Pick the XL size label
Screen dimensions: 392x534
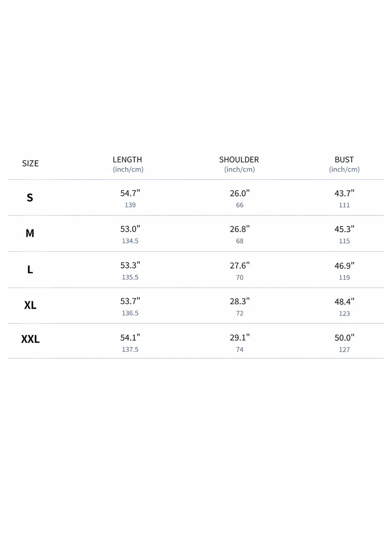tap(30, 305)
